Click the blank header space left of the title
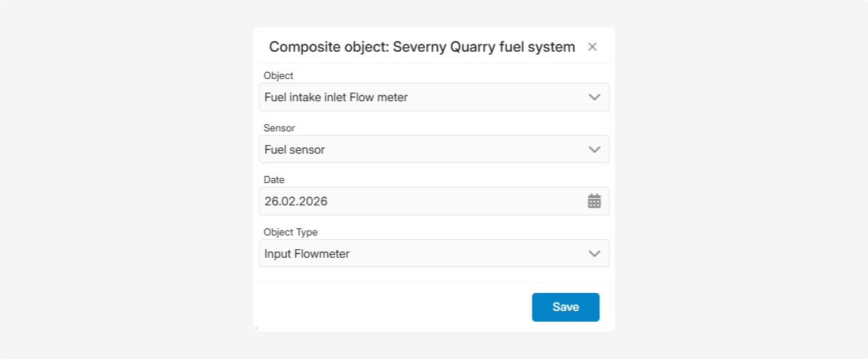This screenshot has height=359, width=868. (x=261, y=47)
